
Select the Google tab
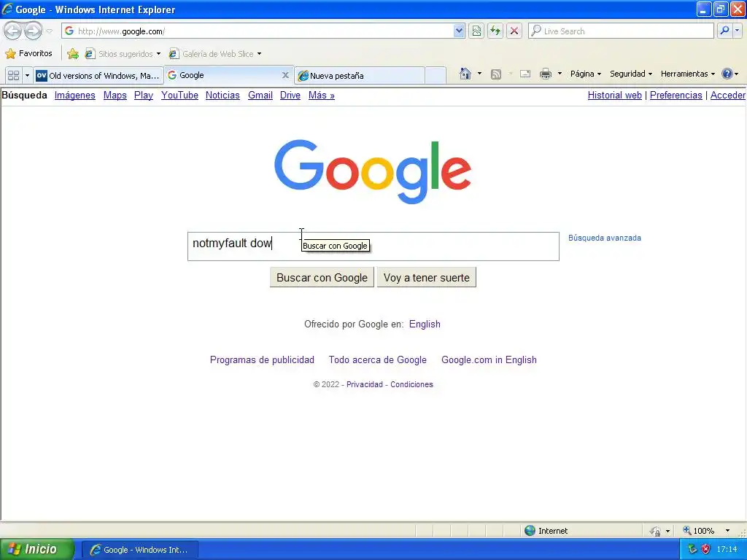click(224, 75)
